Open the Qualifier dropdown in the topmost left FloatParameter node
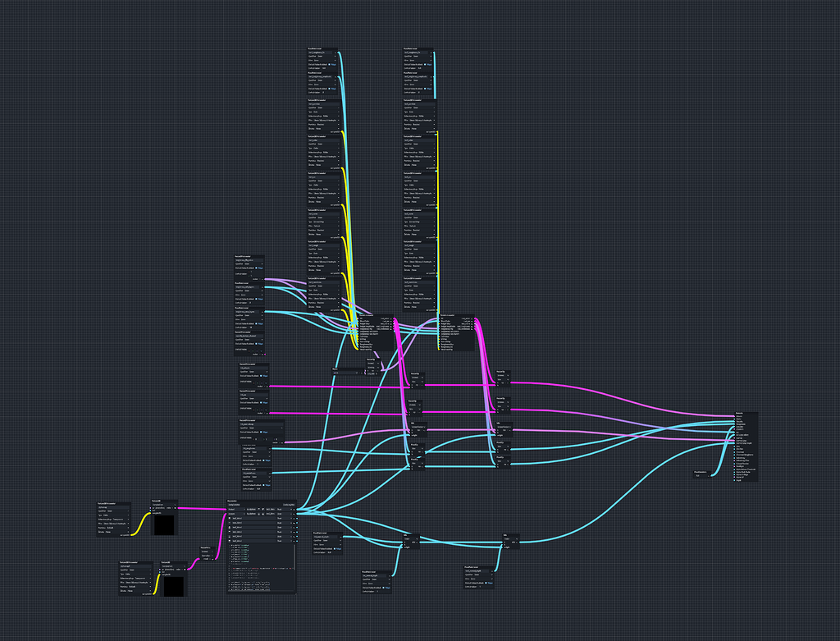The height and width of the screenshot is (641, 840). 323,56
